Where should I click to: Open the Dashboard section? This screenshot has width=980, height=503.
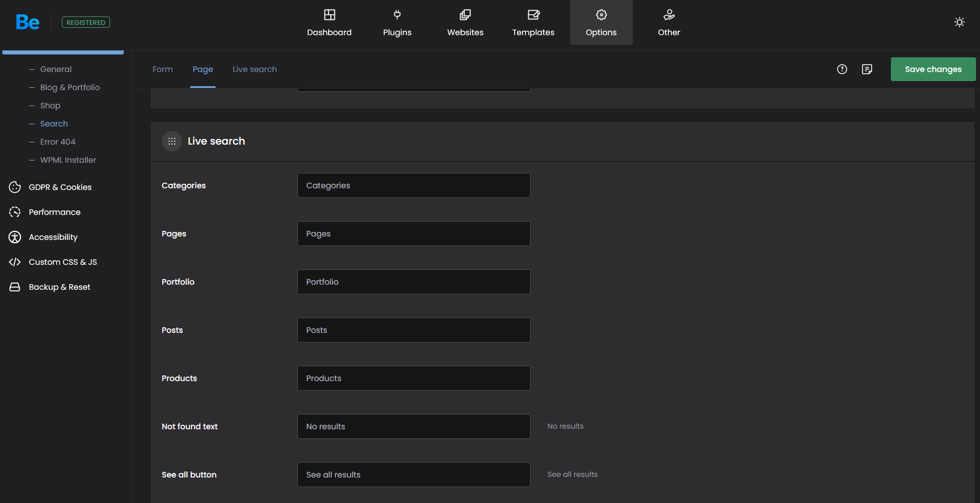point(329,23)
